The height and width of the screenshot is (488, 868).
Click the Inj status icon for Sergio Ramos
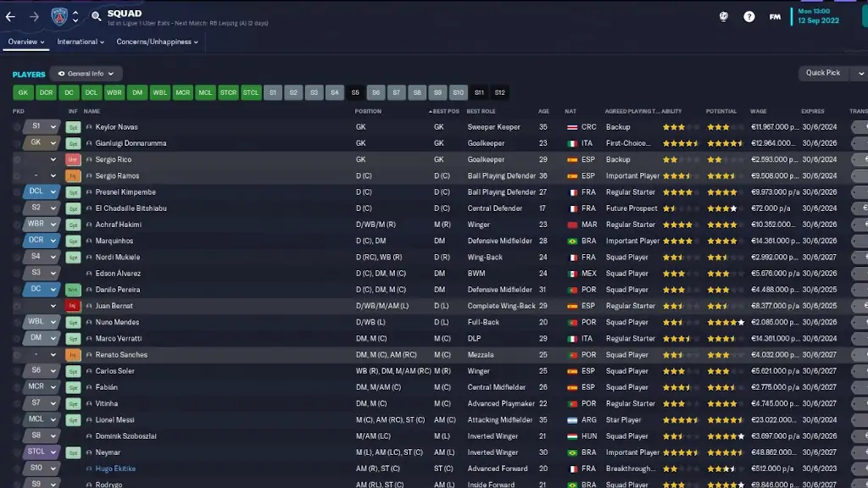click(x=73, y=176)
